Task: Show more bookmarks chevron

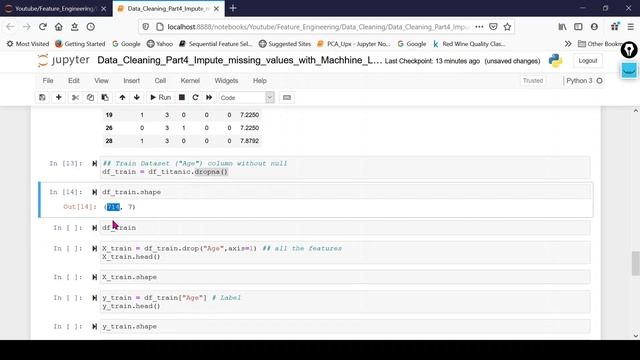Action: 568,44
